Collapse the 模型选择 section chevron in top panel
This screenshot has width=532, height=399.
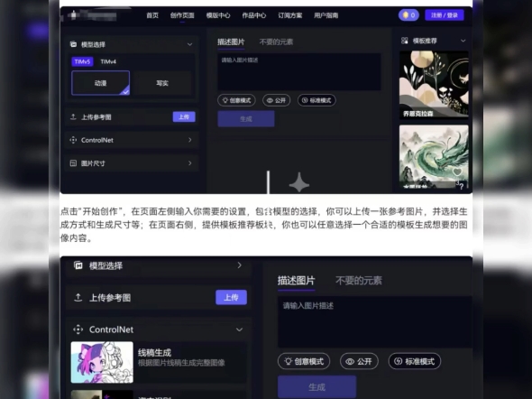[189, 44]
